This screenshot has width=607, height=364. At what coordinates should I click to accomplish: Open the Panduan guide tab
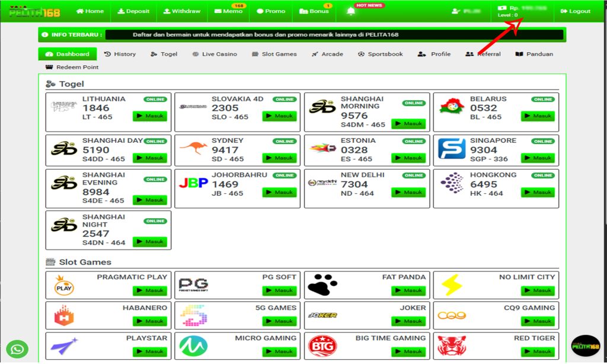tap(534, 54)
